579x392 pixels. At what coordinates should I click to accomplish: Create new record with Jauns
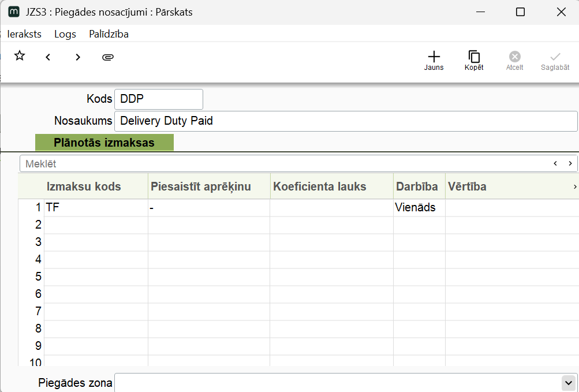pos(434,60)
